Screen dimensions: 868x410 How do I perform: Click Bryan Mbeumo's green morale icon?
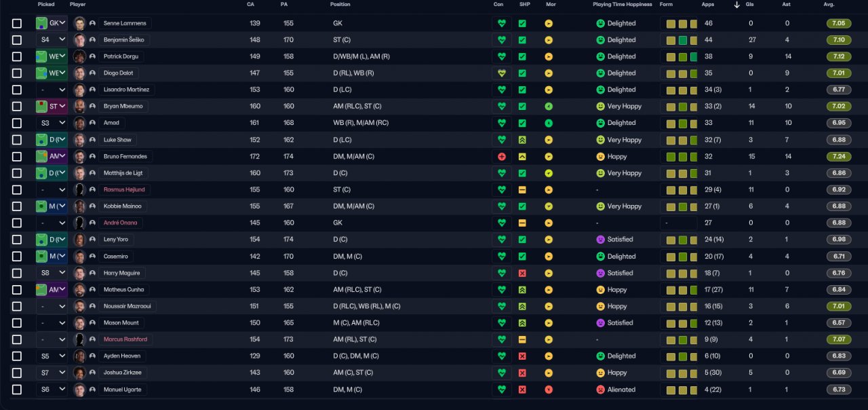click(x=549, y=107)
